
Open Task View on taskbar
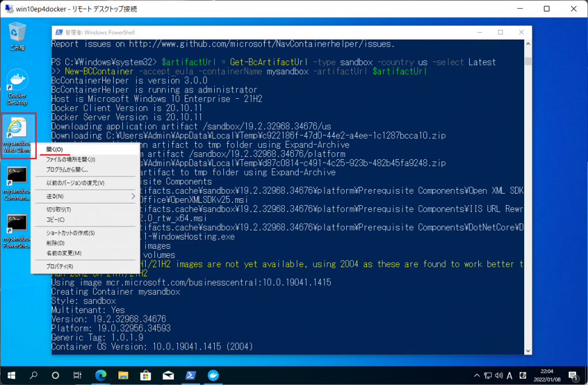[78, 375]
